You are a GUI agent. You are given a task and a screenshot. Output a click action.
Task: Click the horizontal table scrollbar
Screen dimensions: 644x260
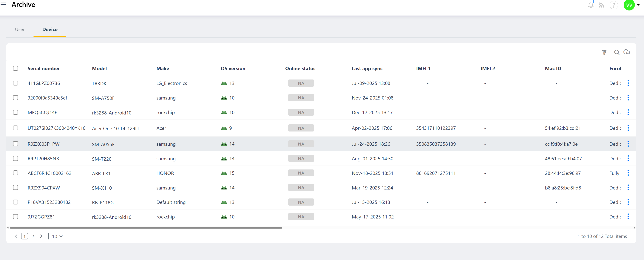tap(146, 228)
